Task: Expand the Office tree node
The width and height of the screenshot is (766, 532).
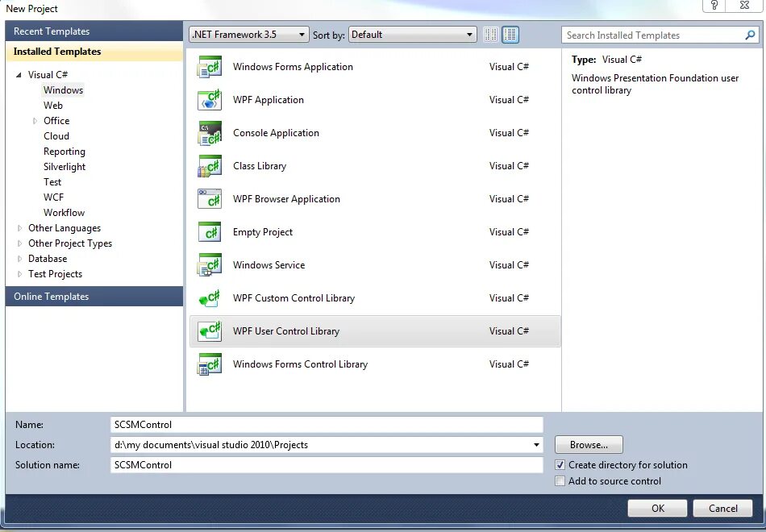Action: coord(35,121)
